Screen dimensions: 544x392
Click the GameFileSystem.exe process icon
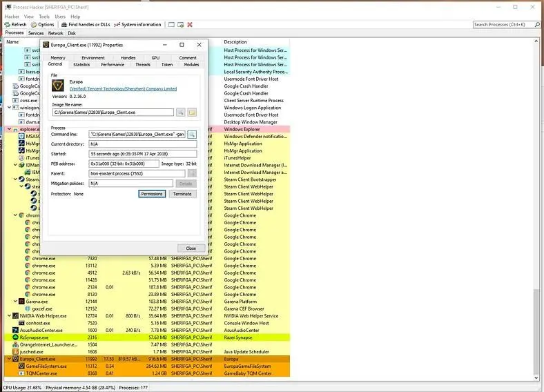21,366
